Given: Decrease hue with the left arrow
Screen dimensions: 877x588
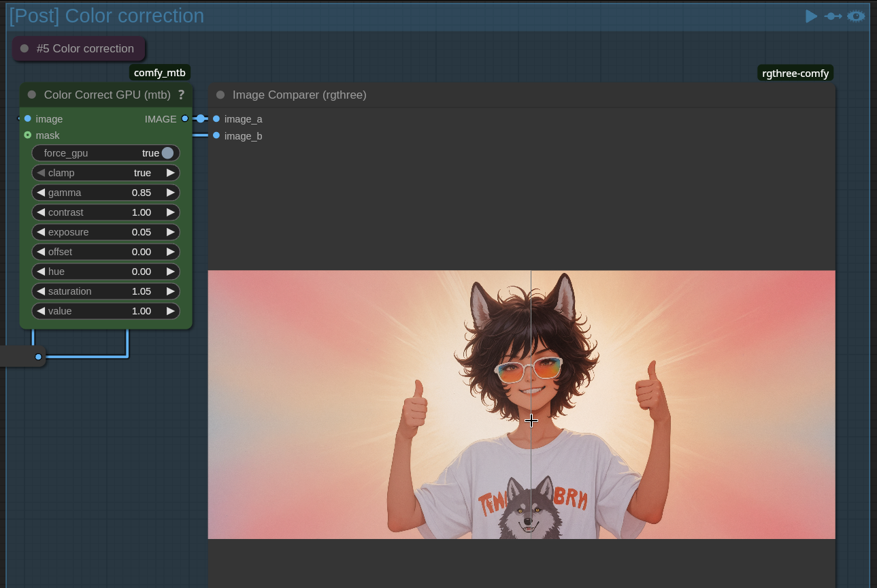Looking at the screenshot, I should pos(41,272).
